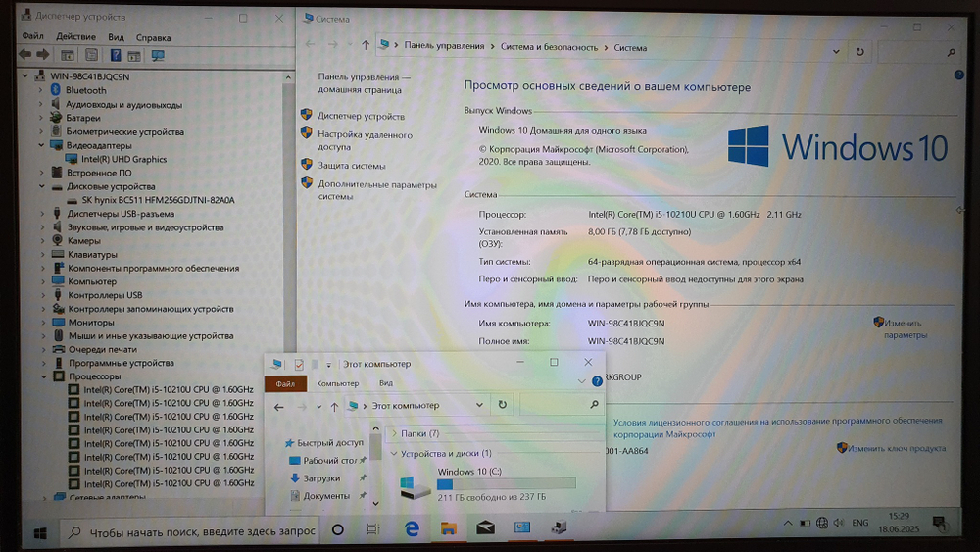This screenshot has height=552, width=980.
Task: Select Windows 10 (C:) drive
Action: pyautogui.click(x=487, y=484)
